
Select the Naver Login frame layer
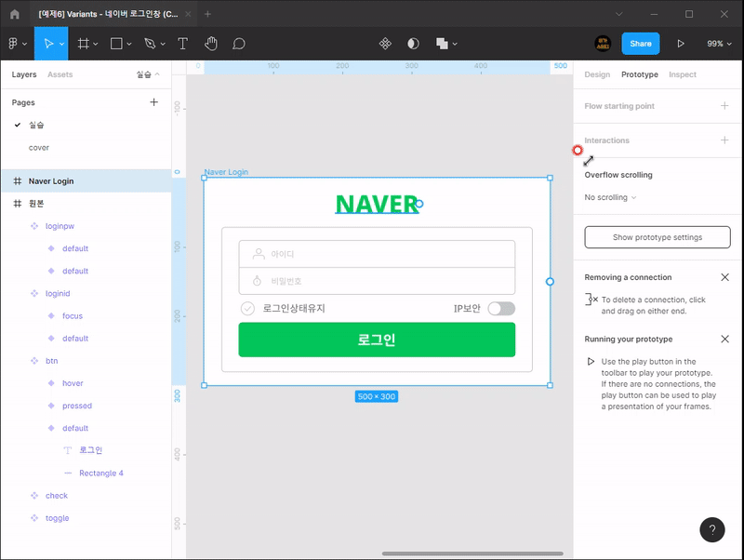pos(86,180)
